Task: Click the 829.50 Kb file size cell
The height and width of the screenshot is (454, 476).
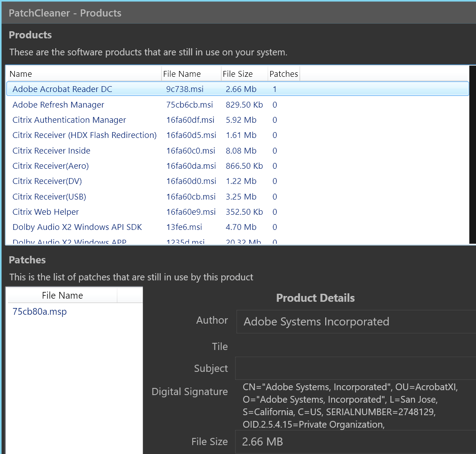Action: pos(244,105)
